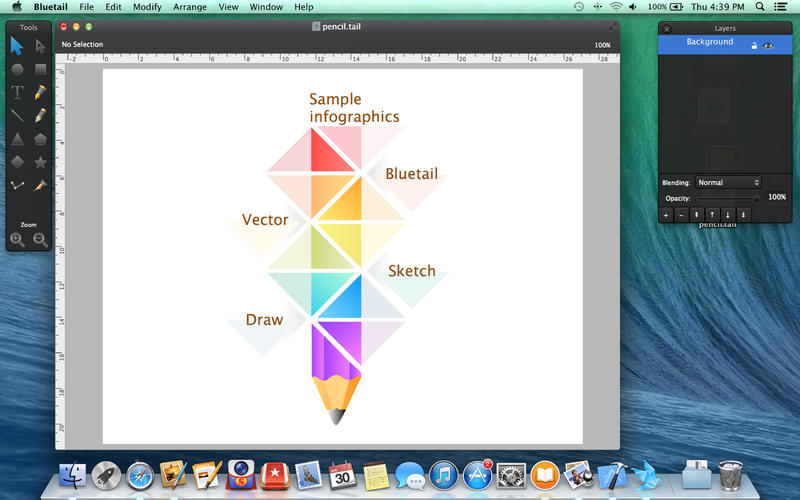Open the Arrange menu
800x500 pixels.
190,7
